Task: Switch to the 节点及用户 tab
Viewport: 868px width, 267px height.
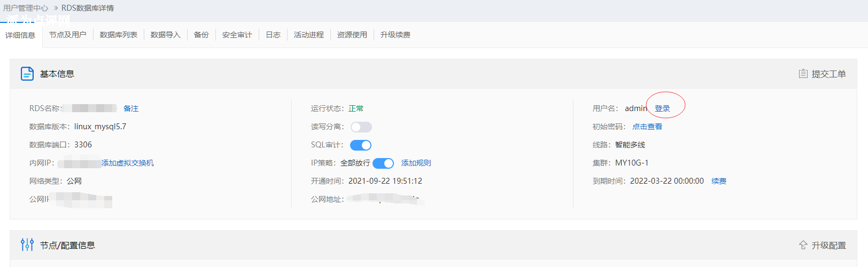Action: (x=68, y=35)
